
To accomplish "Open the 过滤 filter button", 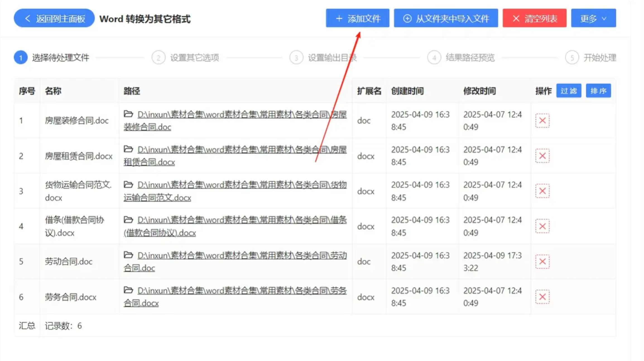I will click(x=568, y=91).
